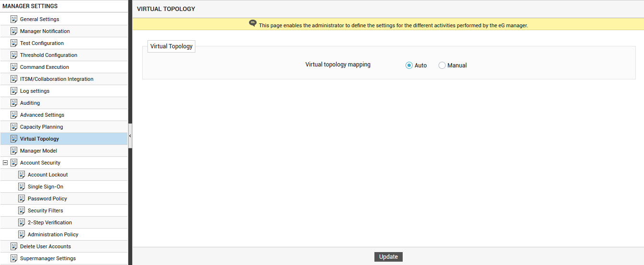Collapse the Account Security tree node

(5, 163)
